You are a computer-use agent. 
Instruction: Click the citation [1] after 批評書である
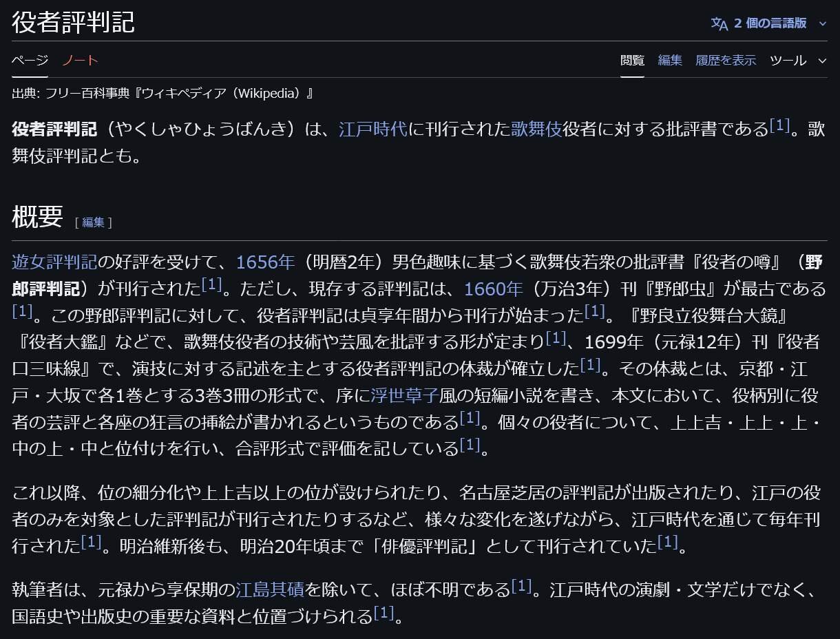[x=779, y=126]
